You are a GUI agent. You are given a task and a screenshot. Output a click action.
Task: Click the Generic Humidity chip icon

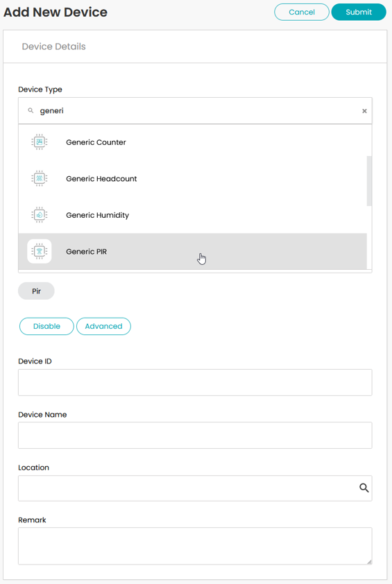pyautogui.click(x=40, y=215)
